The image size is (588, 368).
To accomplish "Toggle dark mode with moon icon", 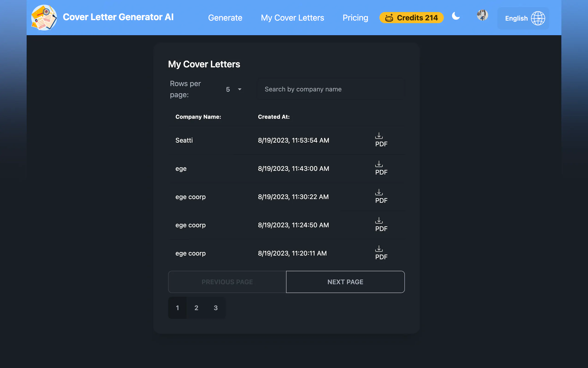I will coord(456,16).
